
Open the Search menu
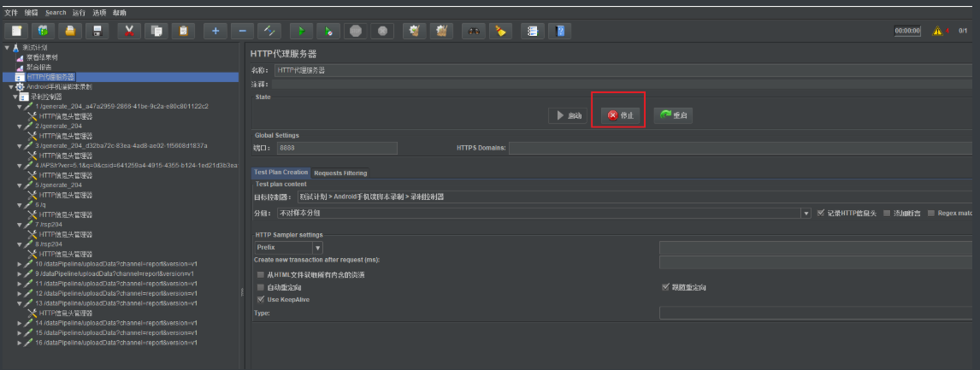[x=56, y=13]
